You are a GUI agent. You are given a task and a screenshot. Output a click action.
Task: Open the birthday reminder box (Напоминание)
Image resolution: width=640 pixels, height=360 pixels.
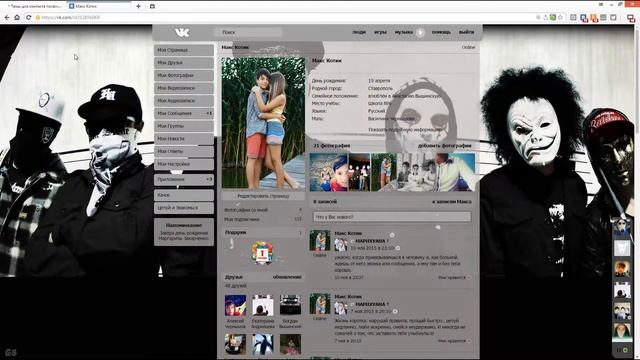[x=184, y=232]
